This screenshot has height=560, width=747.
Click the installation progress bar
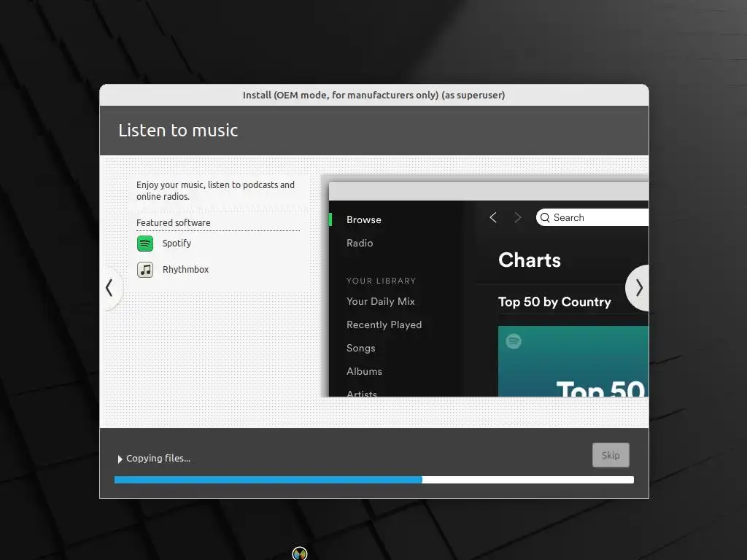[374, 480]
